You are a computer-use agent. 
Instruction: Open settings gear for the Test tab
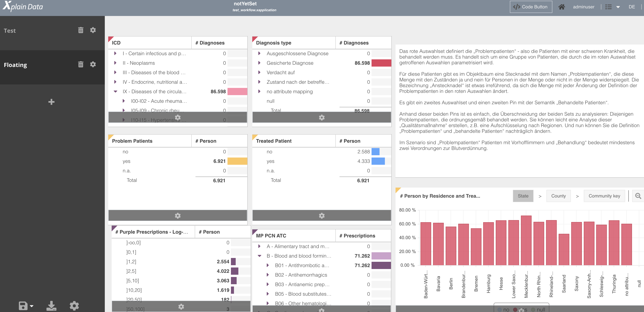click(93, 30)
